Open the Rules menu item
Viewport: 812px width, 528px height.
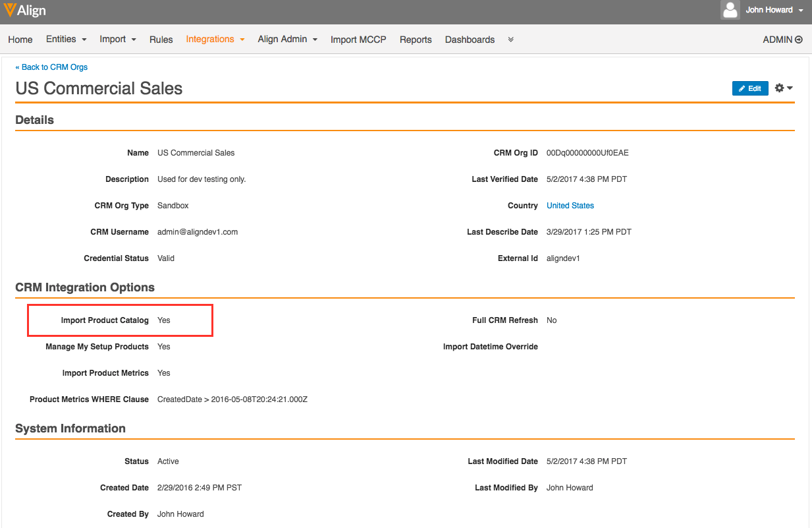click(x=161, y=40)
